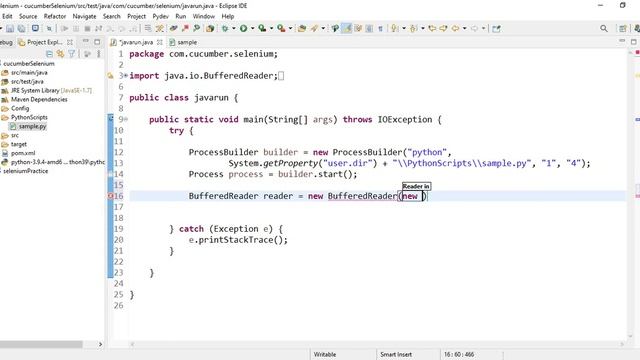
Task: Switch to the sample editor tab
Action: [183, 42]
